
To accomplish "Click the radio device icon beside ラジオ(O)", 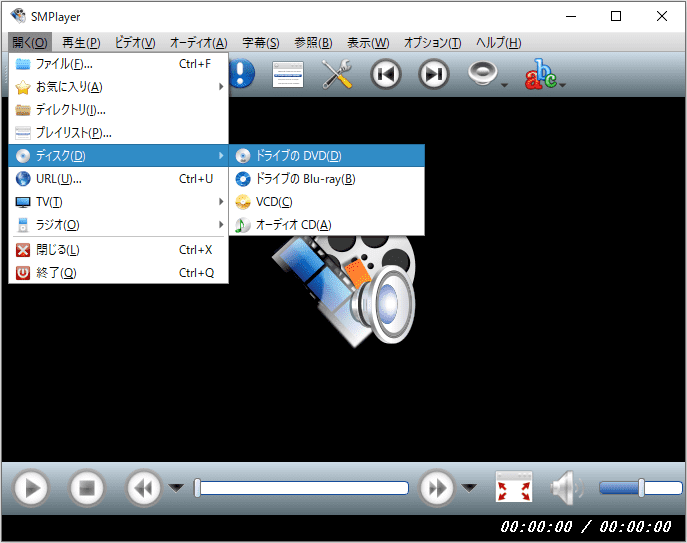I will pos(23,225).
